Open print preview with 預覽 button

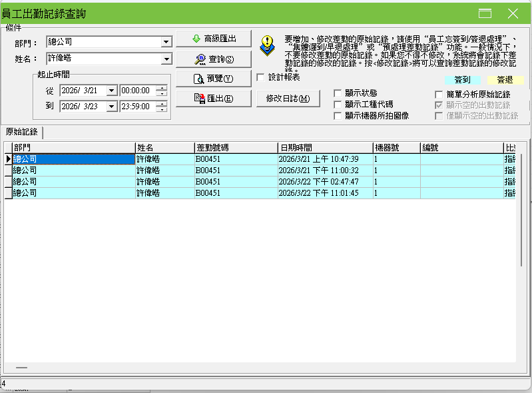pyautogui.click(x=213, y=79)
